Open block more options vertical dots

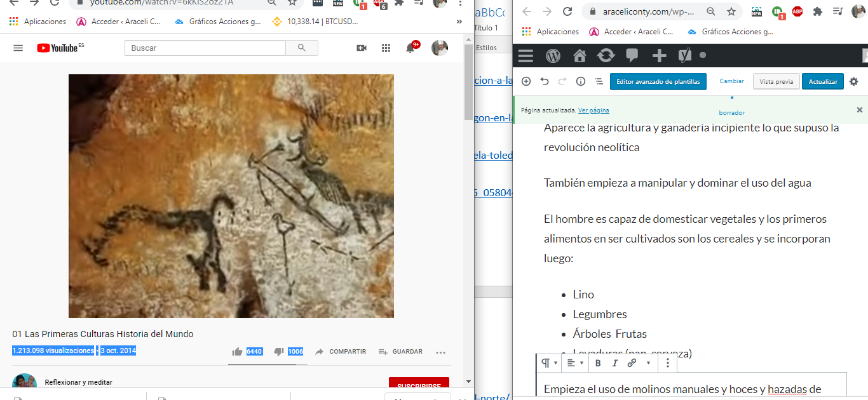click(x=667, y=363)
